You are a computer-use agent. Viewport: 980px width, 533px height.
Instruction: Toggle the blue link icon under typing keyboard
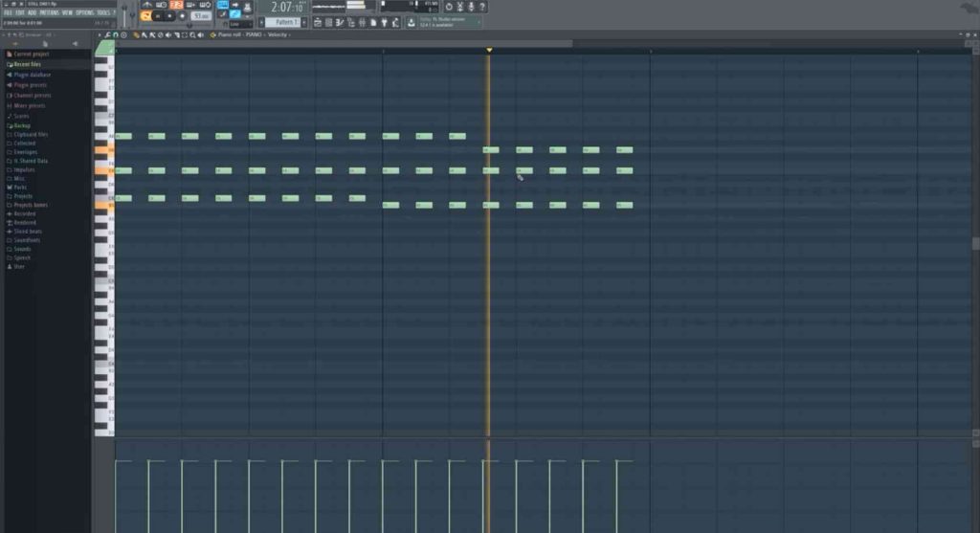(x=235, y=13)
